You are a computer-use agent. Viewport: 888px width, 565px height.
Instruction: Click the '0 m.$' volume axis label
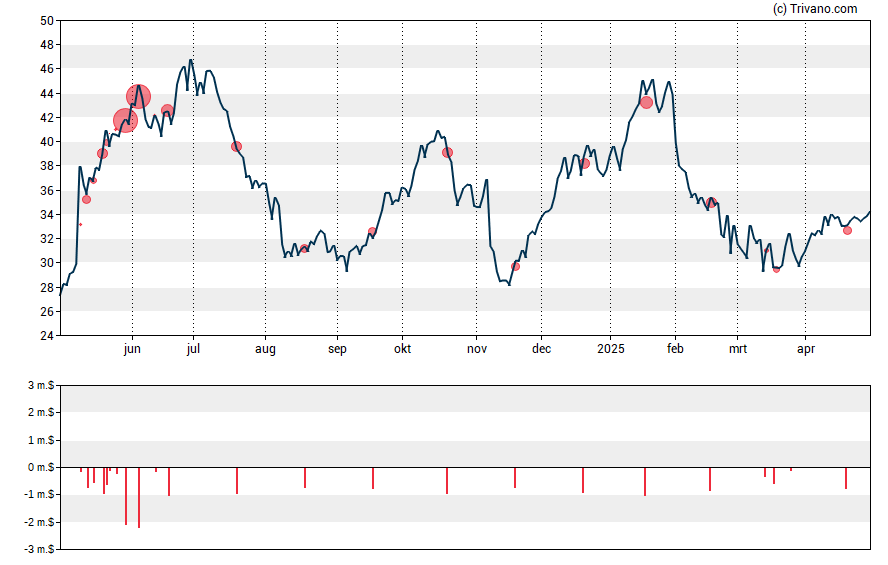click(41, 467)
